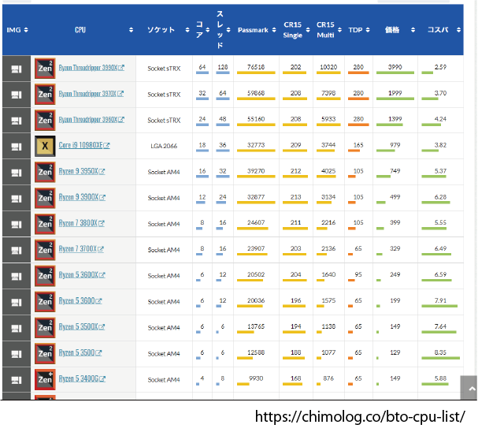Click Zen2 badge beside Ryzen Threadripper 3970X

pos(45,95)
